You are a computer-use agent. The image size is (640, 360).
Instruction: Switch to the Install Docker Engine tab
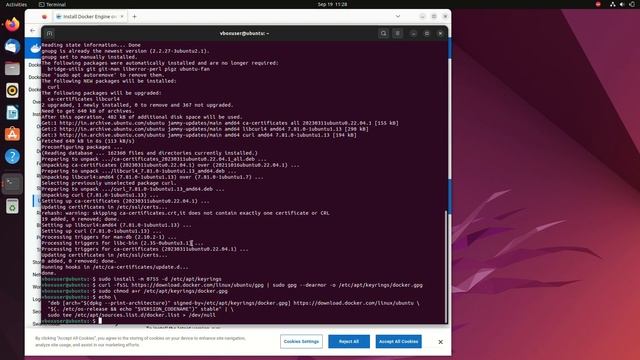coord(90,17)
